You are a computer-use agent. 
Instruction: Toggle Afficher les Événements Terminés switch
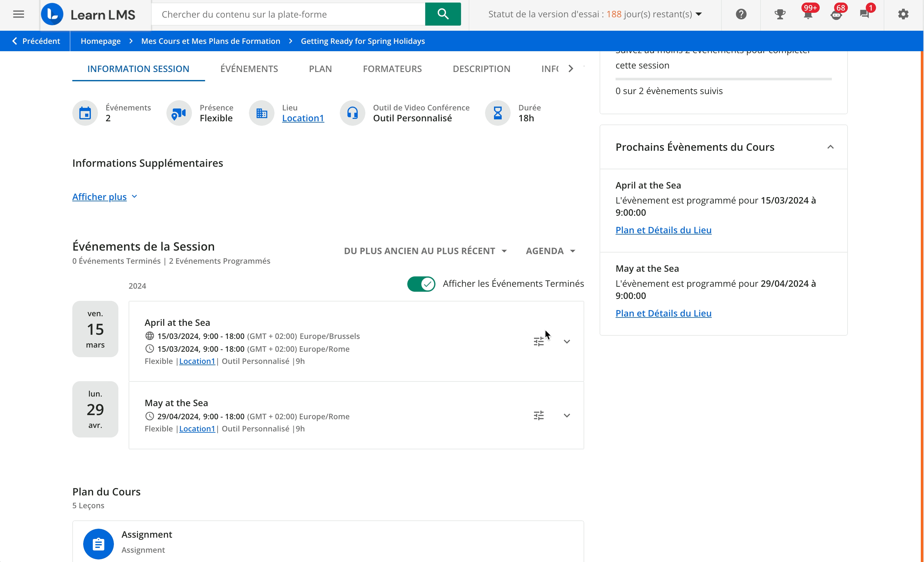[421, 284]
